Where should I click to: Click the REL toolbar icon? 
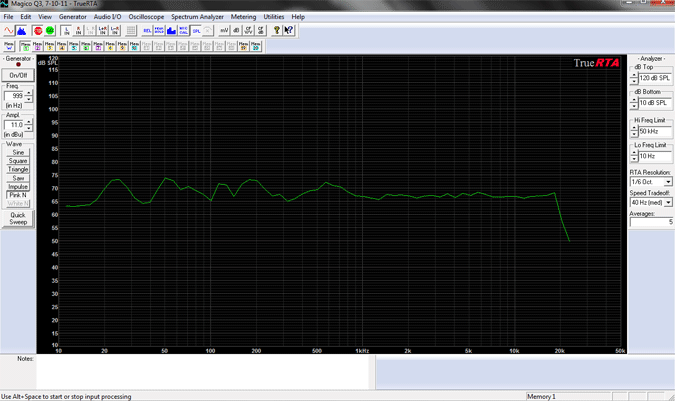point(147,31)
